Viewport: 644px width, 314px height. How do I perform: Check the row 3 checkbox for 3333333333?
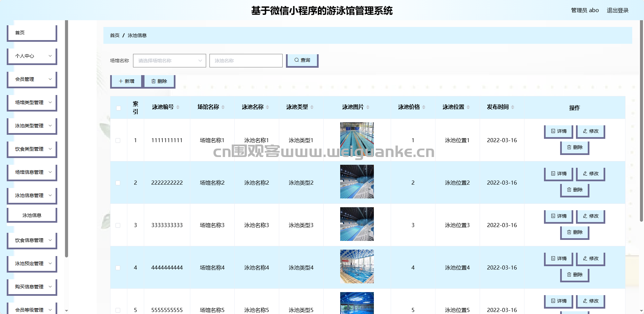coord(118,225)
